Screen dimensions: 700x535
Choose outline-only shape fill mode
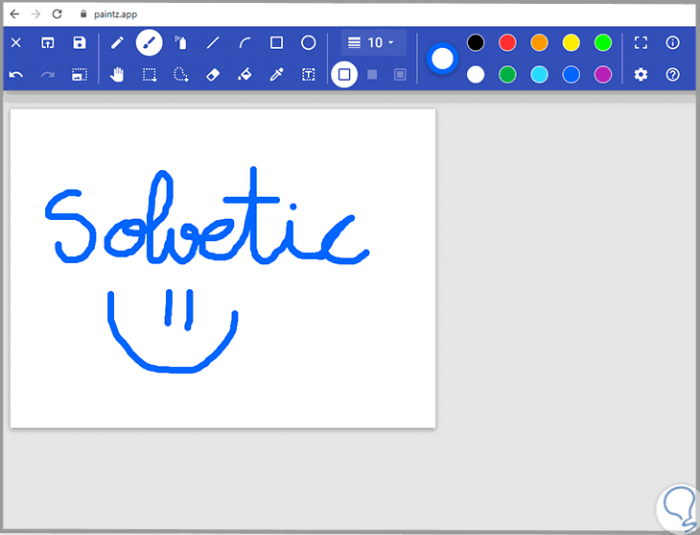tap(344, 75)
